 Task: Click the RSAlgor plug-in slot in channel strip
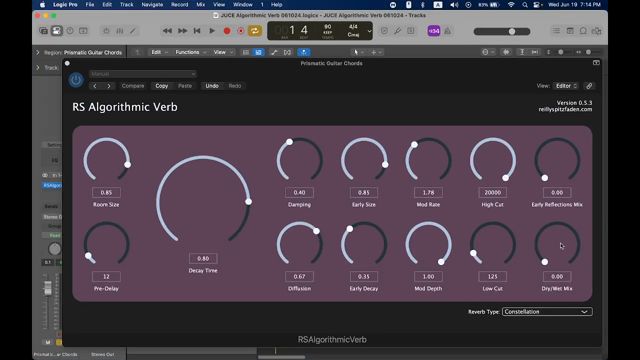coord(52,185)
